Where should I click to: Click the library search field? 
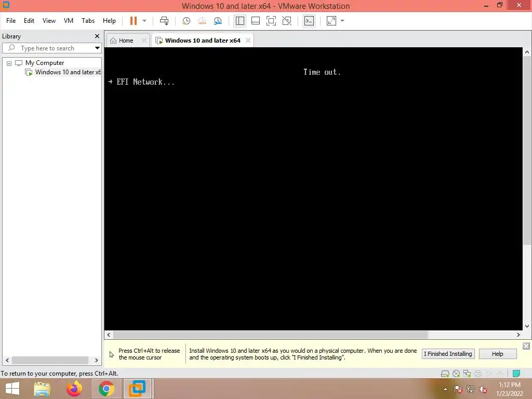[x=48, y=48]
